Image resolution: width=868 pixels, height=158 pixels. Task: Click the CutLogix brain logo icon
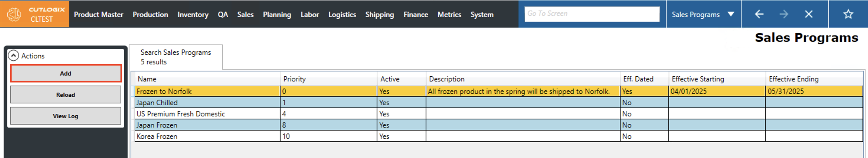tap(14, 14)
